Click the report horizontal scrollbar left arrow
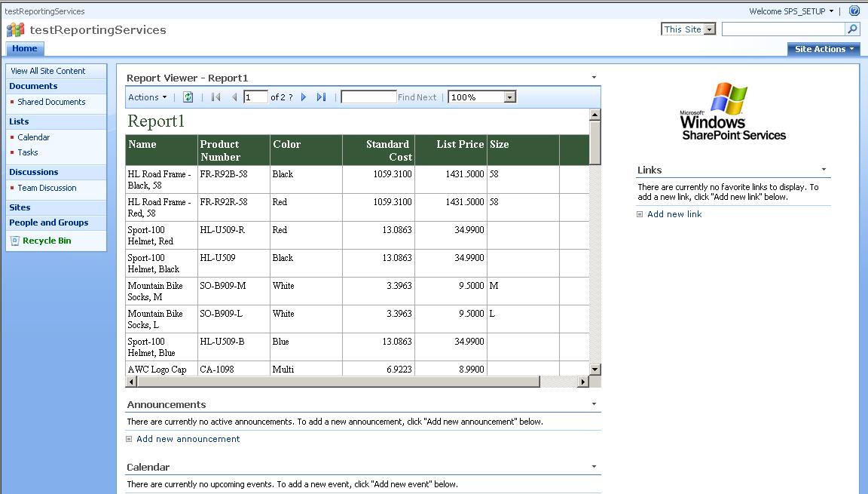 tap(131, 382)
